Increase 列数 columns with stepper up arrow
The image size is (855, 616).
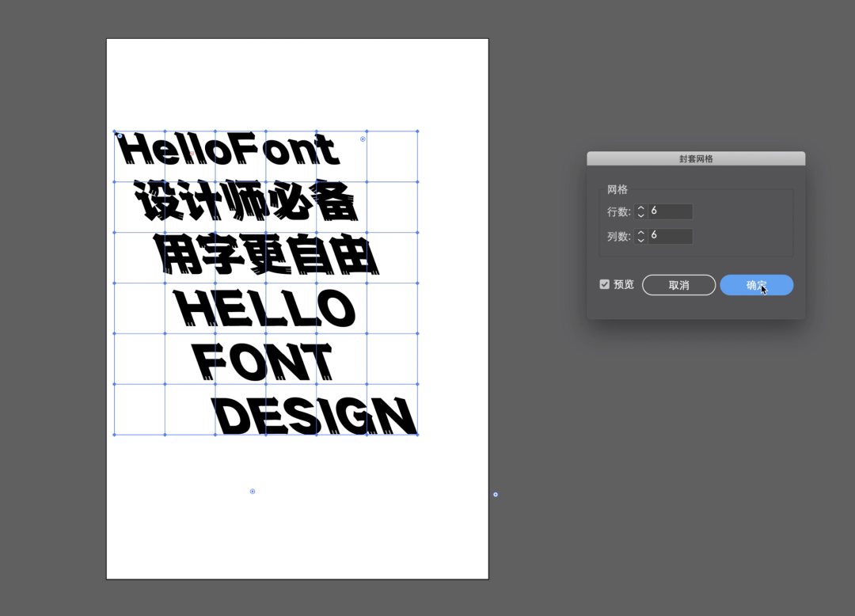point(640,232)
